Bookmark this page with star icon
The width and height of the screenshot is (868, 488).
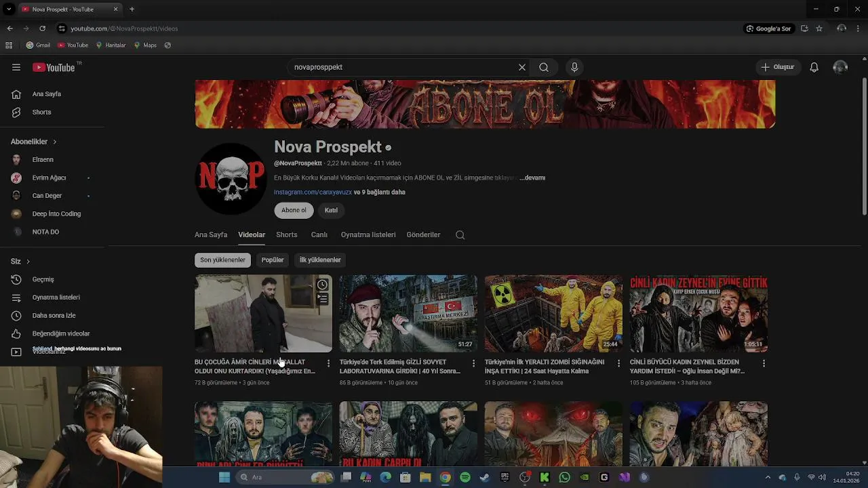pos(819,28)
